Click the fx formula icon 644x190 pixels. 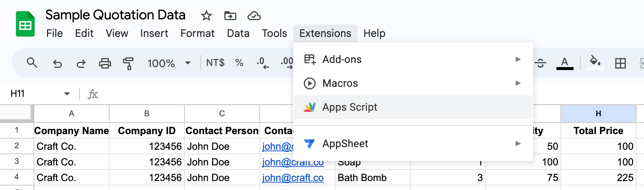93,94
